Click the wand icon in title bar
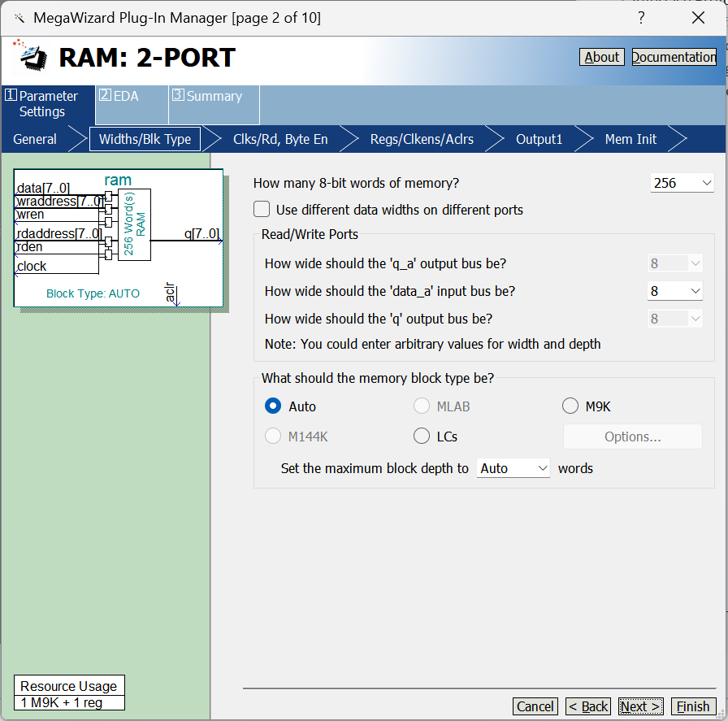This screenshot has width=728, height=721. 19,18
